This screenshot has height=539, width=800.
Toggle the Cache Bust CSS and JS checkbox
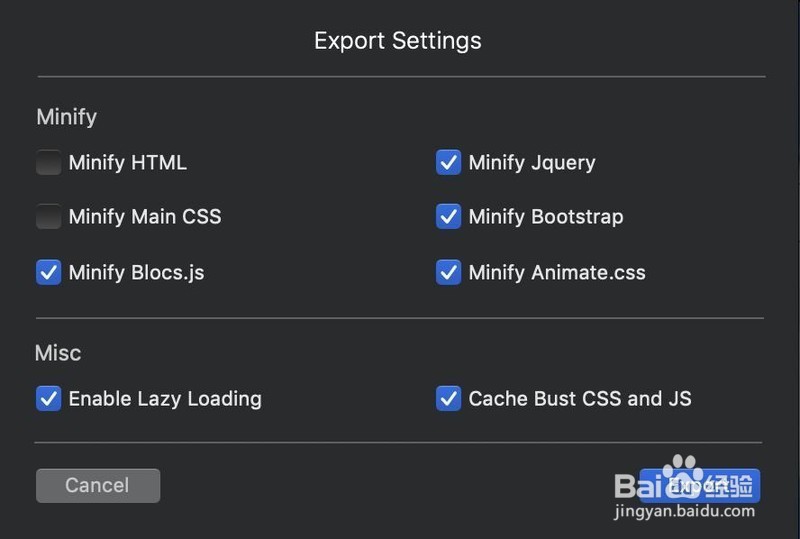[x=449, y=398]
